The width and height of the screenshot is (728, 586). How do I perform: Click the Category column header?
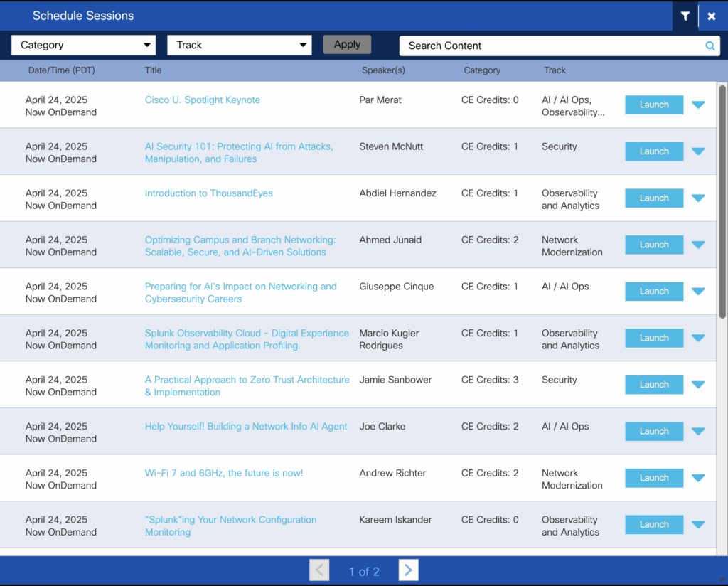482,70
